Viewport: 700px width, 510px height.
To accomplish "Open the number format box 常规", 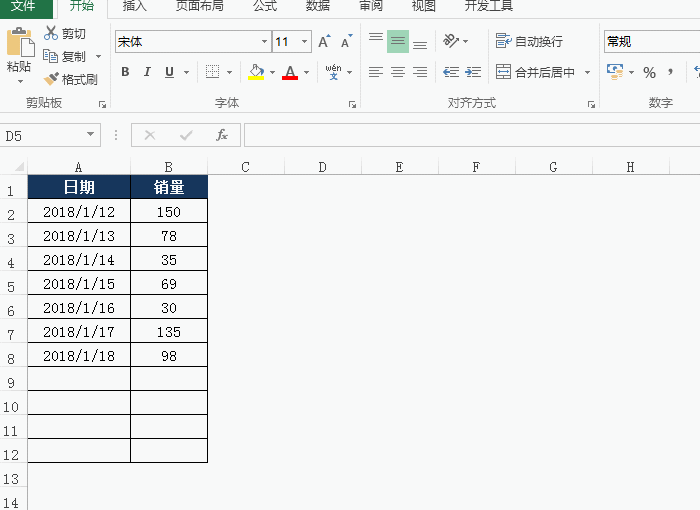I will 652,42.
